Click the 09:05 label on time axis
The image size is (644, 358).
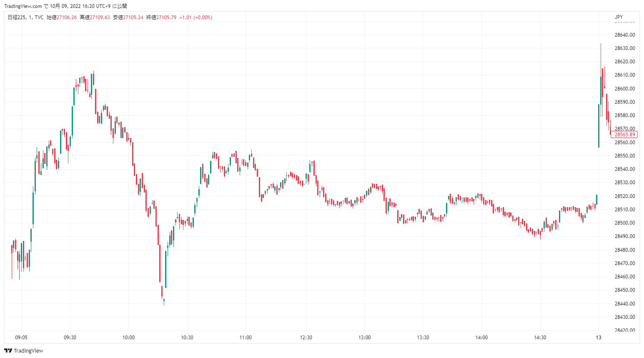click(21, 338)
